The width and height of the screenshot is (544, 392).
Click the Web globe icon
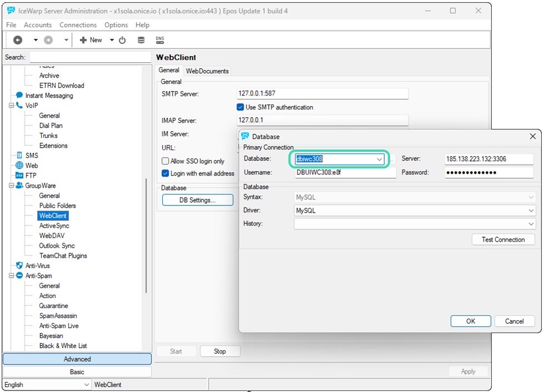(x=19, y=165)
